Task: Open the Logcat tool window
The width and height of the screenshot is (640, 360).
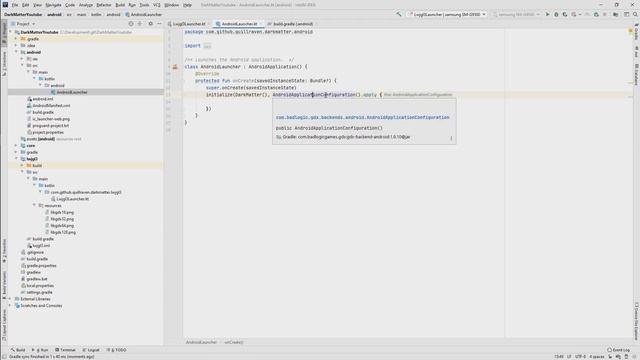Action: [91, 350]
